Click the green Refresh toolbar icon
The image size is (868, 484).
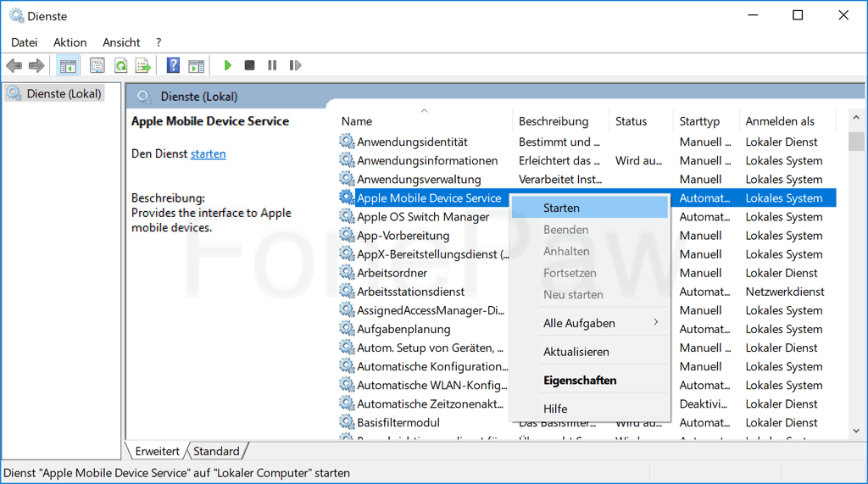[120, 66]
